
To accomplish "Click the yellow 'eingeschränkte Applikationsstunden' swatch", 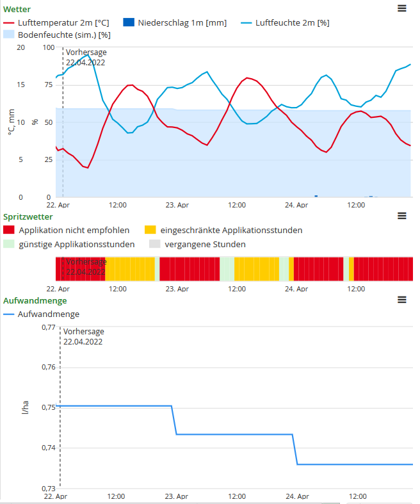I will [x=150, y=230].
